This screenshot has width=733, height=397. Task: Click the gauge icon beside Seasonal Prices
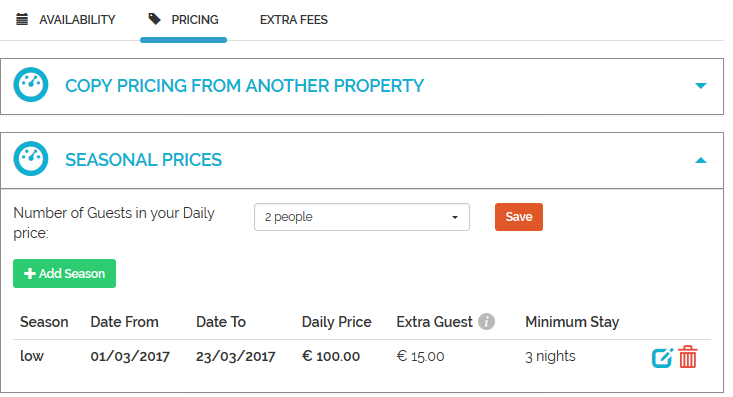click(x=31, y=159)
